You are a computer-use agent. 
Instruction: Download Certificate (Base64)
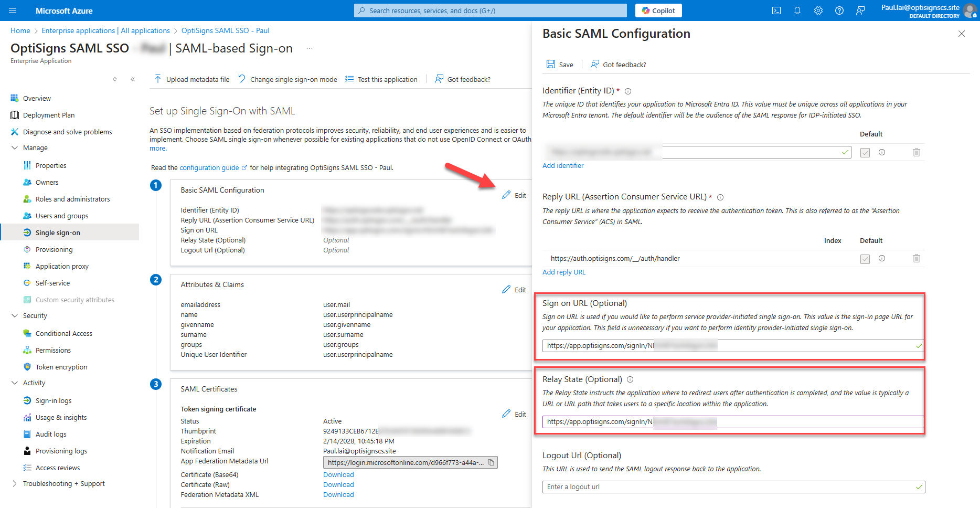pyautogui.click(x=338, y=474)
